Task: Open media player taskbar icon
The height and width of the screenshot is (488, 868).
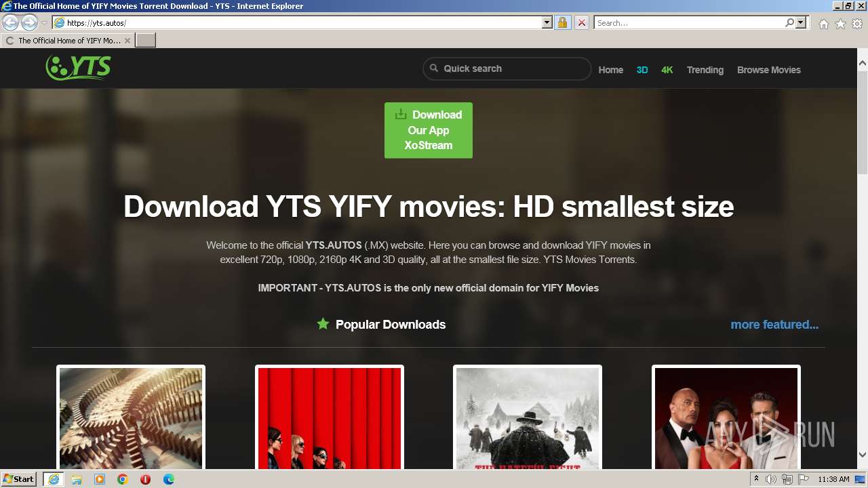Action: point(100,479)
